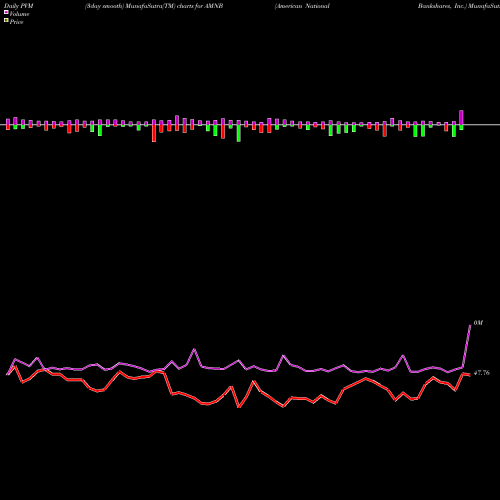Click the 47.76 price value label
This screenshot has width=500, height=500.
click(482, 373)
